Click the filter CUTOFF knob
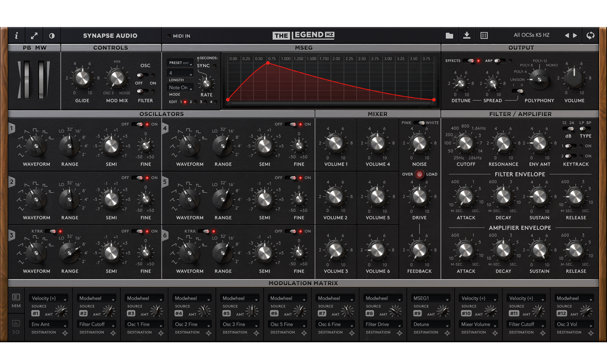 (x=465, y=143)
